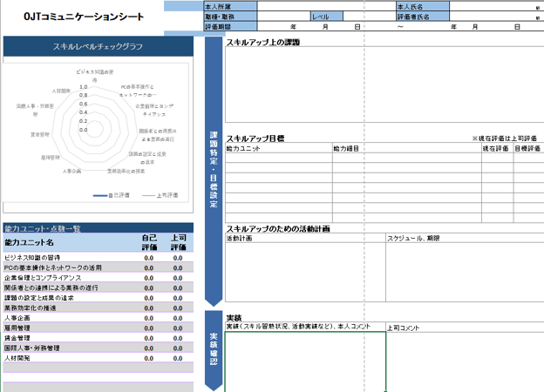The width and height of the screenshot is (544, 392).
Task: Select the blank cell right of レベル
Action: pos(370,17)
